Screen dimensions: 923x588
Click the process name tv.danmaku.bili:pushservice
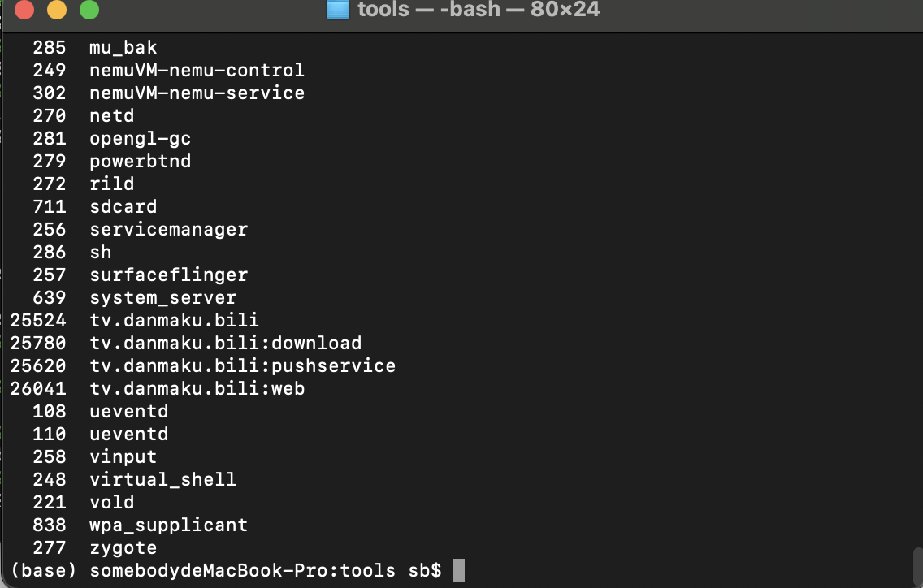coord(242,365)
